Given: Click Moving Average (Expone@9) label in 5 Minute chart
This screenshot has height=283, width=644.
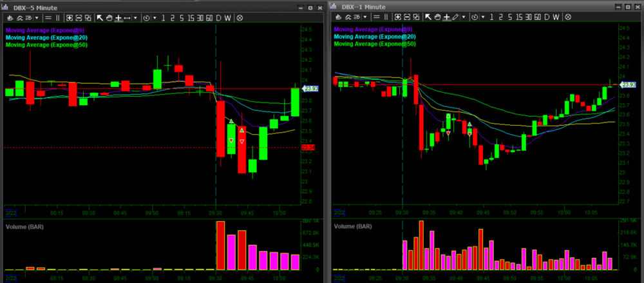Looking at the screenshot, I should [x=44, y=30].
